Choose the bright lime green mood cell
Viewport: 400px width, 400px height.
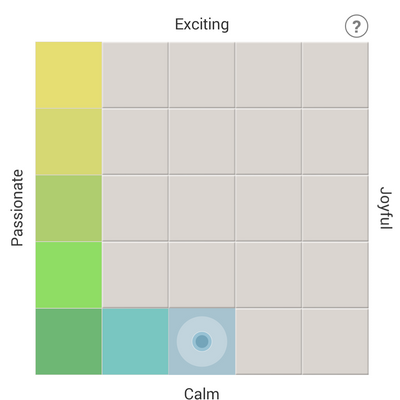tap(69, 275)
